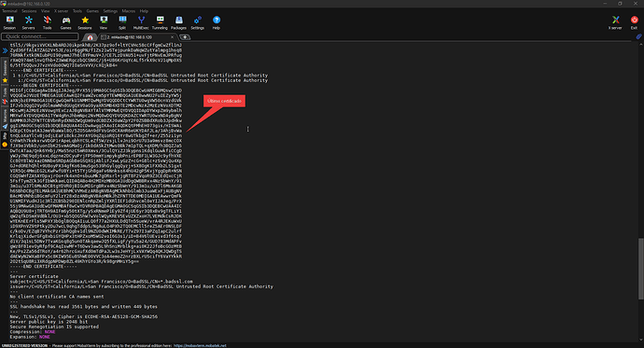Select the Split terminal icon
The width and height of the screenshot is (644, 348).
coord(122,22)
